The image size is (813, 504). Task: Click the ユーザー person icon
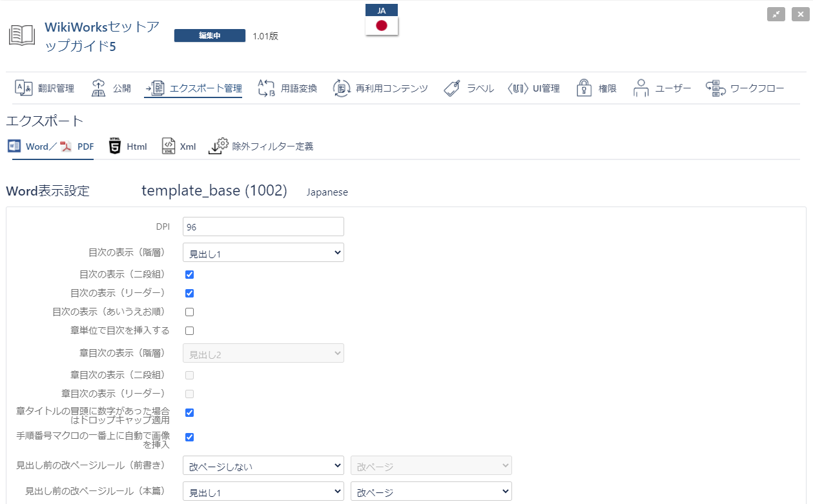coord(641,88)
